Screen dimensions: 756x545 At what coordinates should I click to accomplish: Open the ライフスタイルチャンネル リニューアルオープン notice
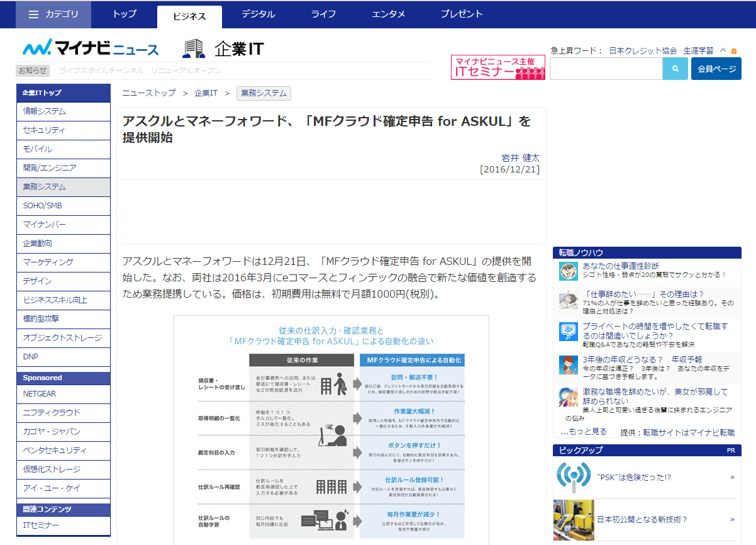(x=140, y=70)
